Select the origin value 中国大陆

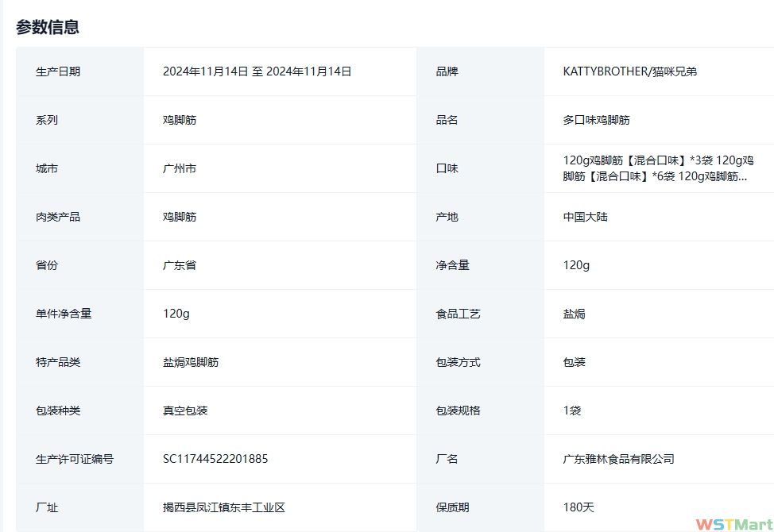click(x=585, y=217)
